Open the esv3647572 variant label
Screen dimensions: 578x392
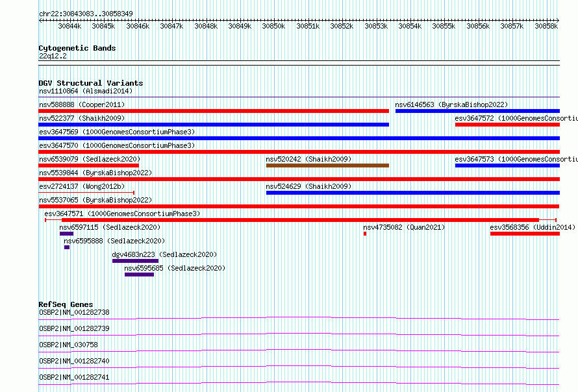516,118
